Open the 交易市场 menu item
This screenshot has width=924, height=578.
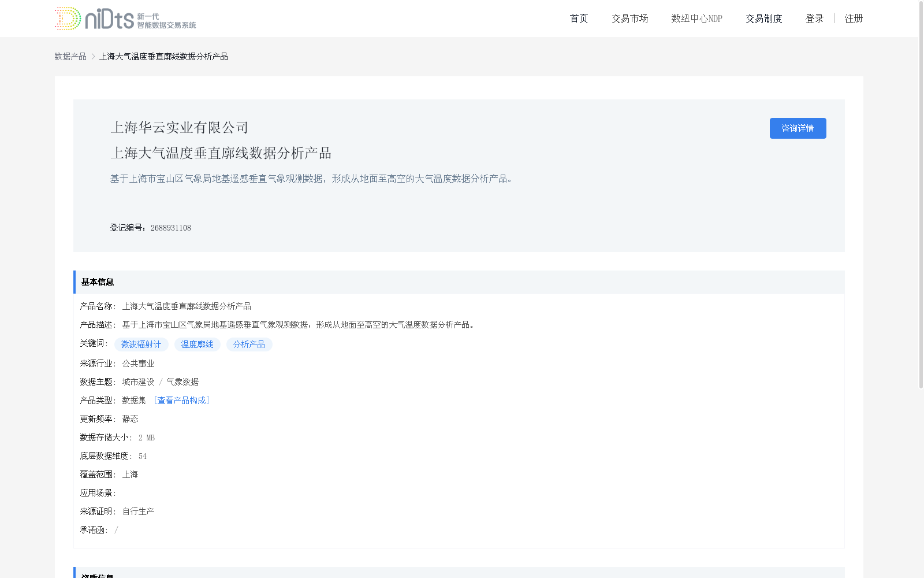click(x=629, y=18)
